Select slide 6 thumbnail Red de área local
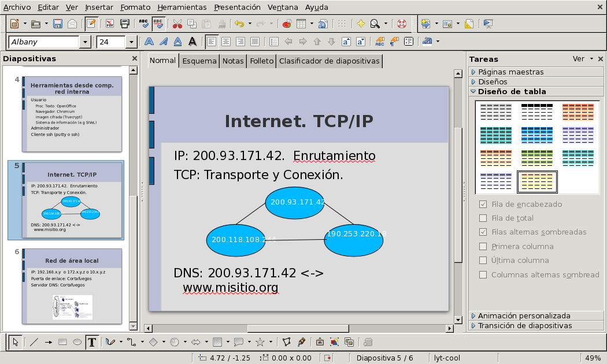Image resolution: width=607 pixels, height=364 pixels. pyautogui.click(x=72, y=284)
